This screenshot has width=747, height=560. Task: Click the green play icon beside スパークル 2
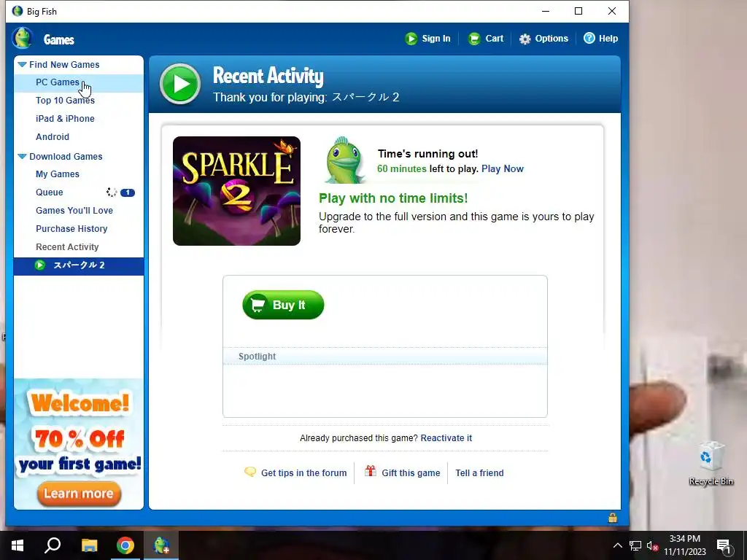tap(40, 265)
